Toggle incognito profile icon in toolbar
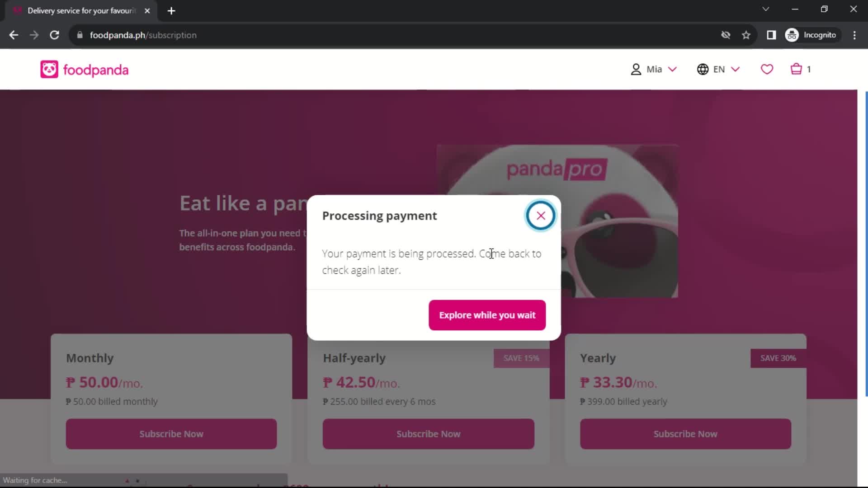This screenshot has width=868, height=488. pyautogui.click(x=791, y=35)
